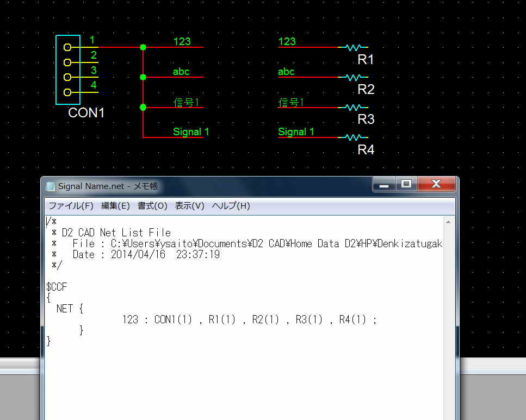Click the Notepad icon in title bar
The image size is (526, 420).
click(x=51, y=186)
